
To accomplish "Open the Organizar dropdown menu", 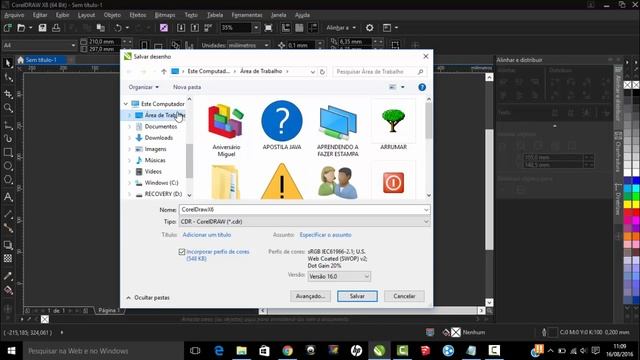I will [x=143, y=87].
